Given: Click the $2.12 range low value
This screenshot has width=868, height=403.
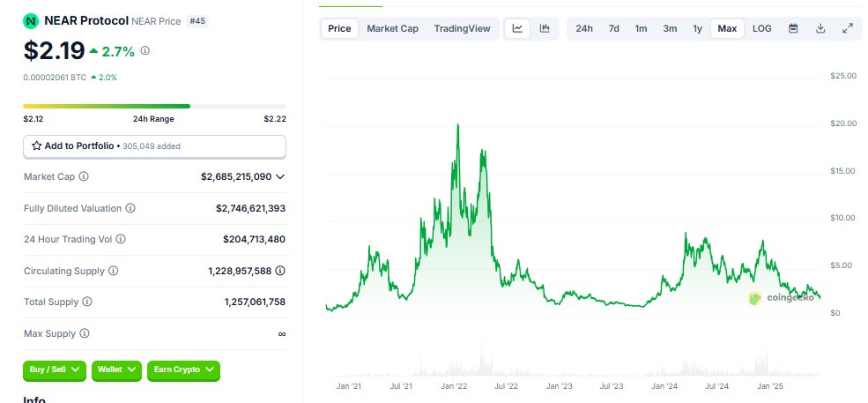Looking at the screenshot, I should tap(33, 119).
